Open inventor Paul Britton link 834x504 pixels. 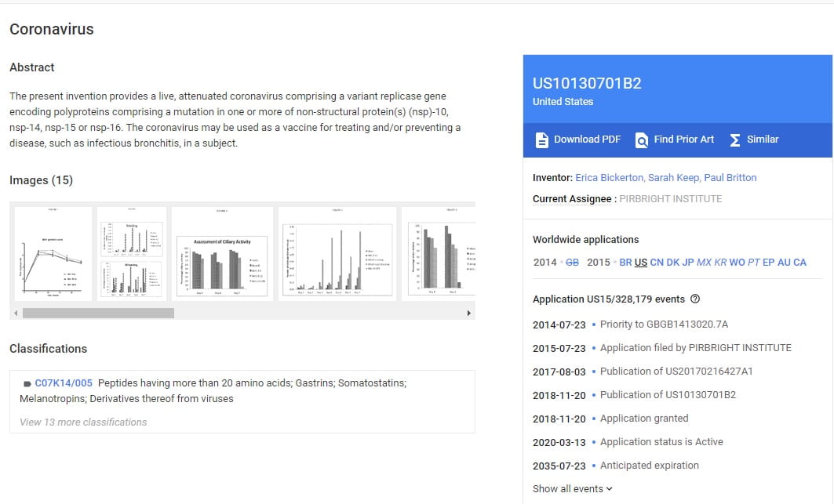coord(730,178)
